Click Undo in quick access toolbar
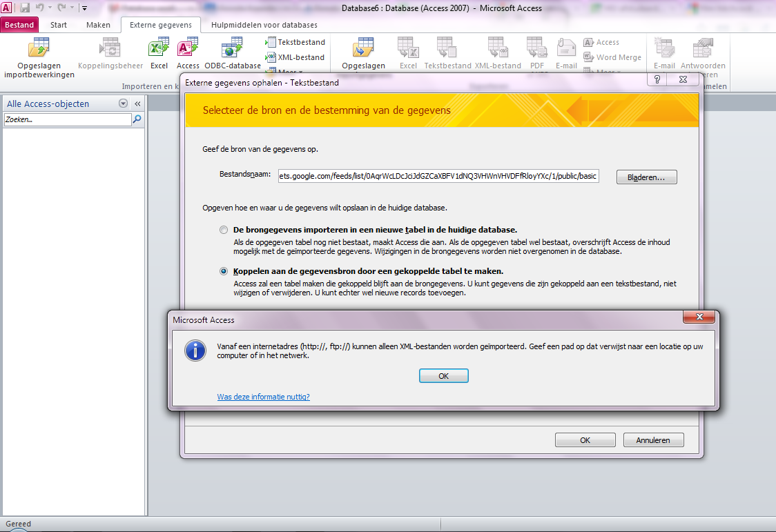The height and width of the screenshot is (532, 776). coord(39,8)
